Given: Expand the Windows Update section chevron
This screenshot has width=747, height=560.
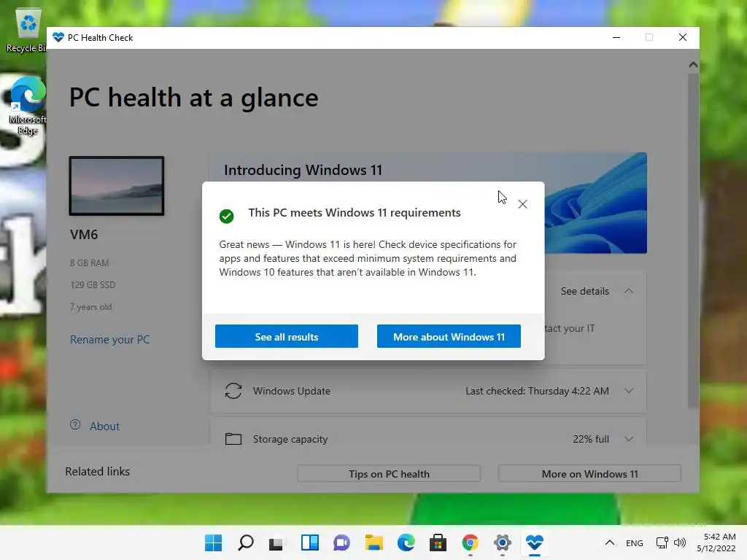Looking at the screenshot, I should coord(629,391).
